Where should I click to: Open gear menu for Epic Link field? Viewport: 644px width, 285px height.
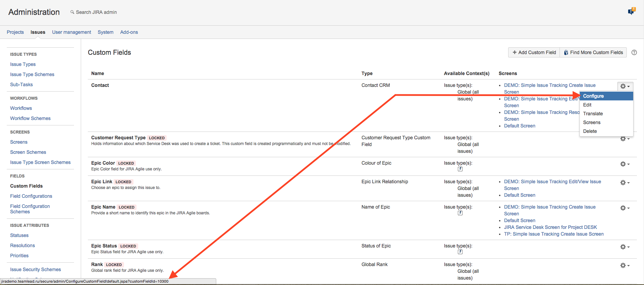click(x=624, y=183)
